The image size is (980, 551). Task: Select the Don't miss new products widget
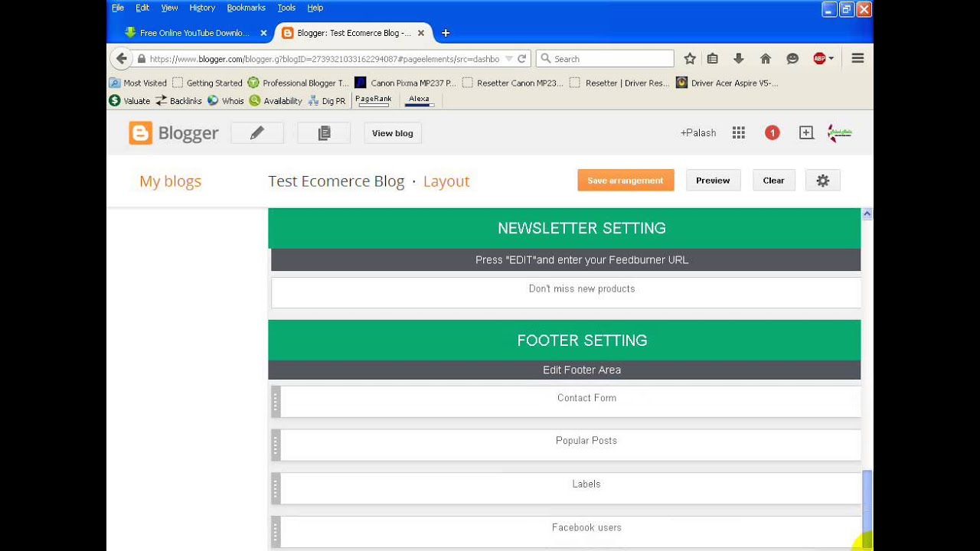(x=566, y=292)
